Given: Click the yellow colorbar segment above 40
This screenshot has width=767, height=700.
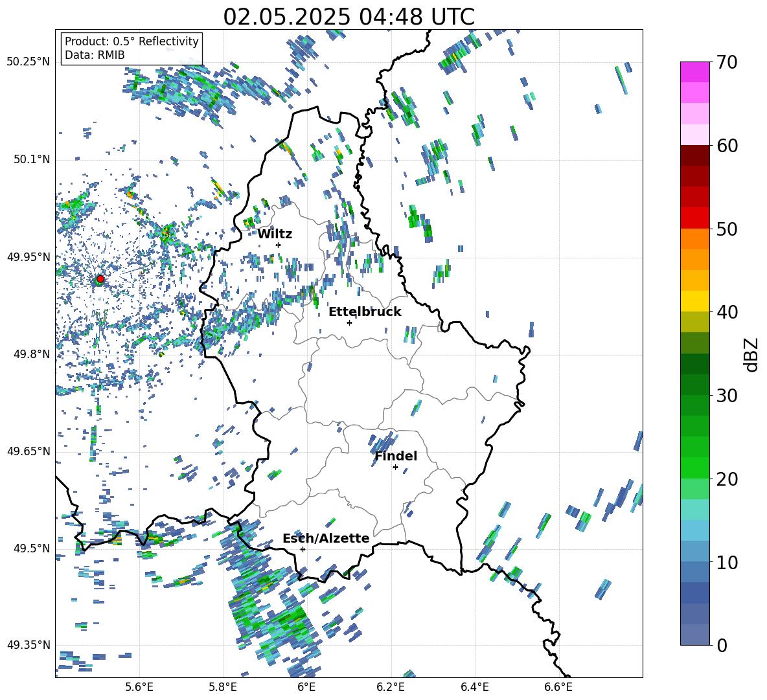Looking at the screenshot, I should [695, 302].
